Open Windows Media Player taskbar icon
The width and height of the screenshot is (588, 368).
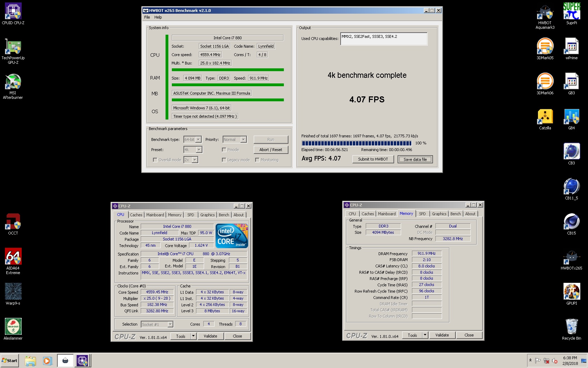click(48, 361)
